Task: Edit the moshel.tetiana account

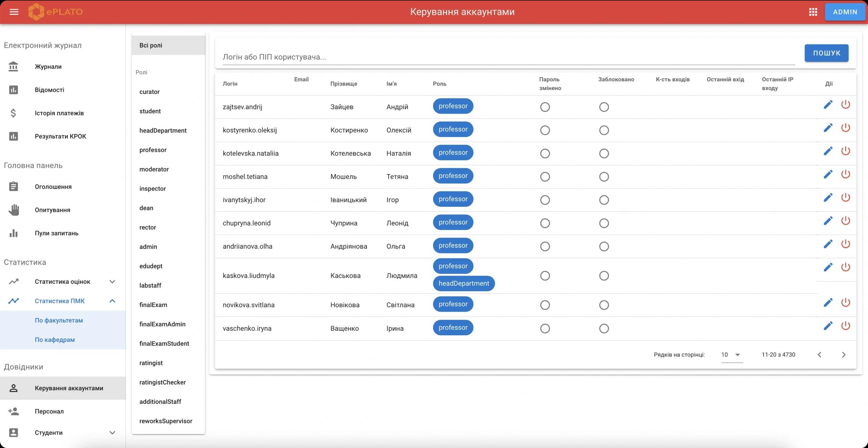Action: click(x=828, y=174)
